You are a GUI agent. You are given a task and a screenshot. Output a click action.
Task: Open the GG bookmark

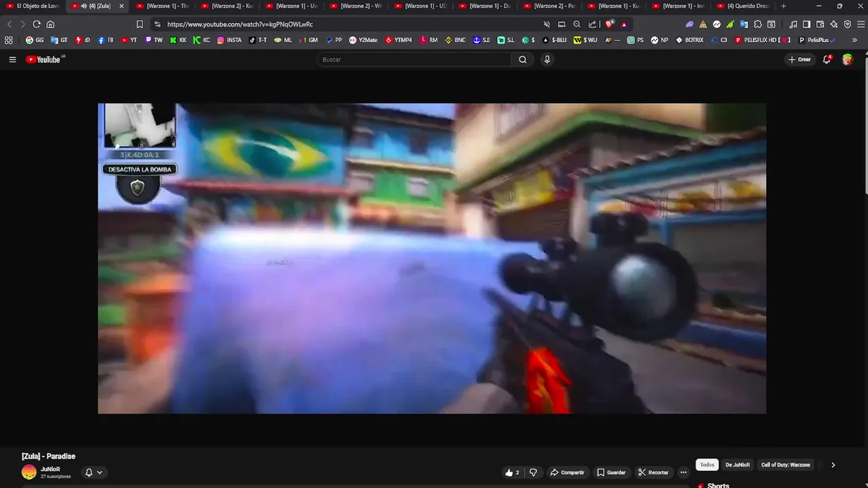[35, 40]
